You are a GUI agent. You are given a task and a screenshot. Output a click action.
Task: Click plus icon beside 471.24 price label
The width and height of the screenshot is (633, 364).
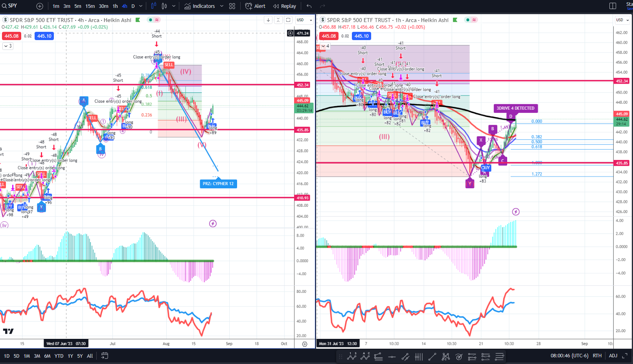click(290, 33)
